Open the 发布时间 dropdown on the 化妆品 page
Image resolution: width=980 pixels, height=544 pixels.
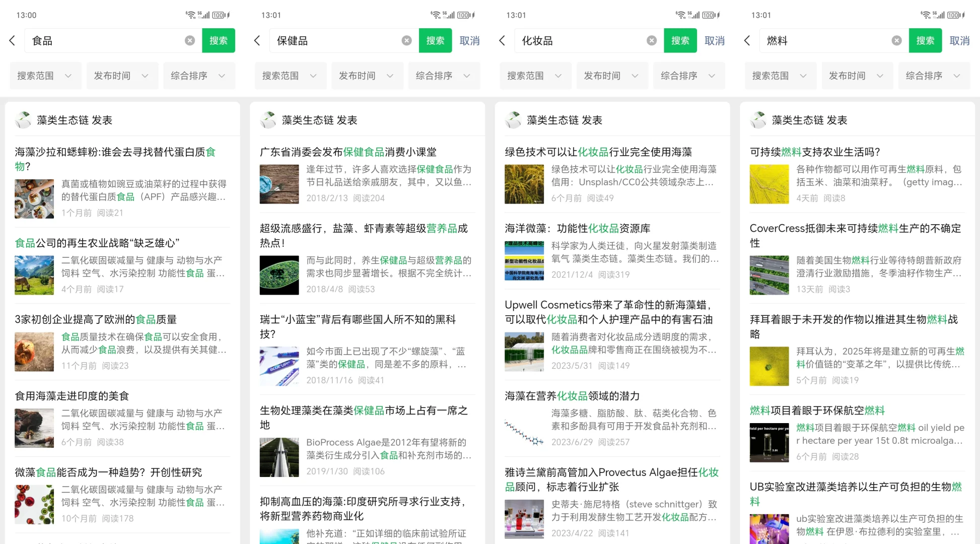pos(612,76)
